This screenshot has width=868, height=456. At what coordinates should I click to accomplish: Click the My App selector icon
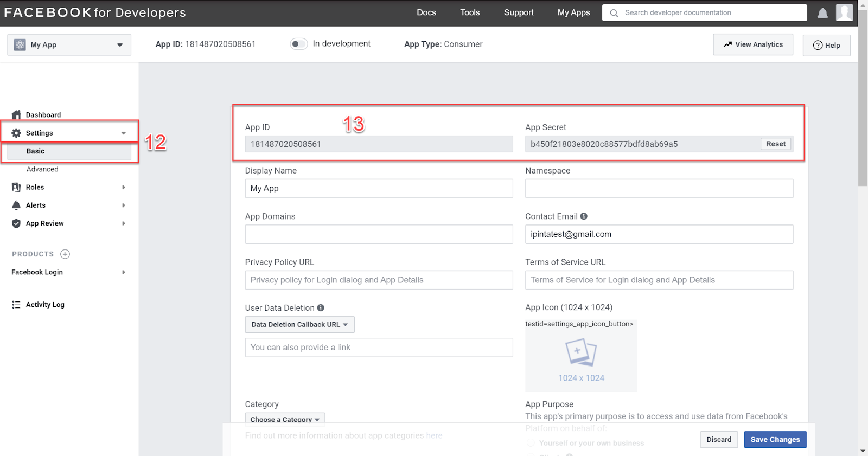coord(20,45)
